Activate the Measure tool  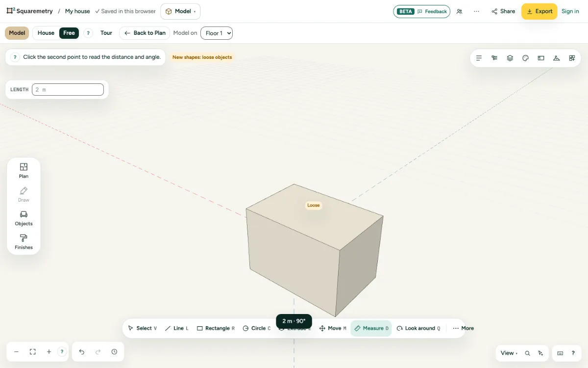(371, 328)
